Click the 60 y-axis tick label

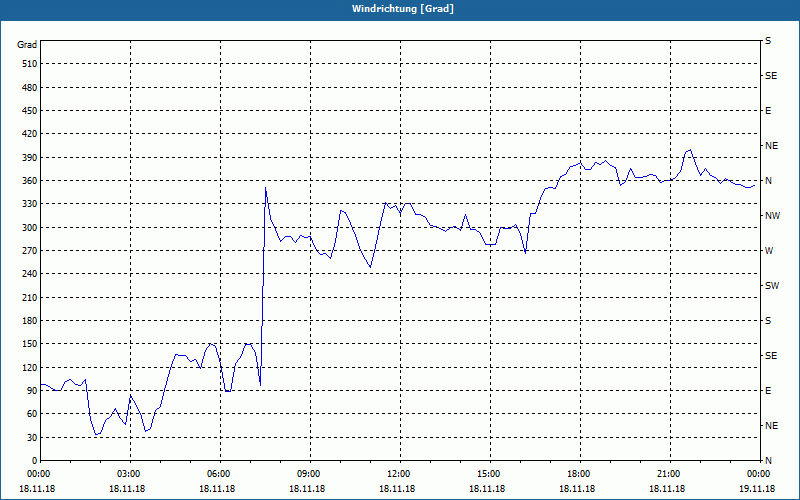click(32, 414)
